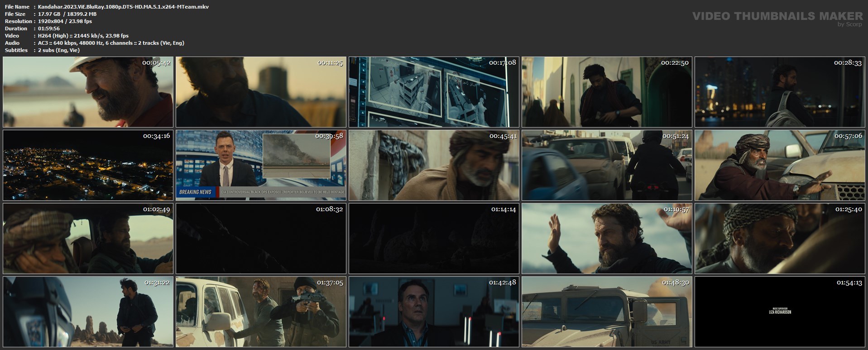This screenshot has height=350, width=868.
Task: Select the thumbnail at timestamp 00:05:42
Action: pyautogui.click(x=88, y=92)
